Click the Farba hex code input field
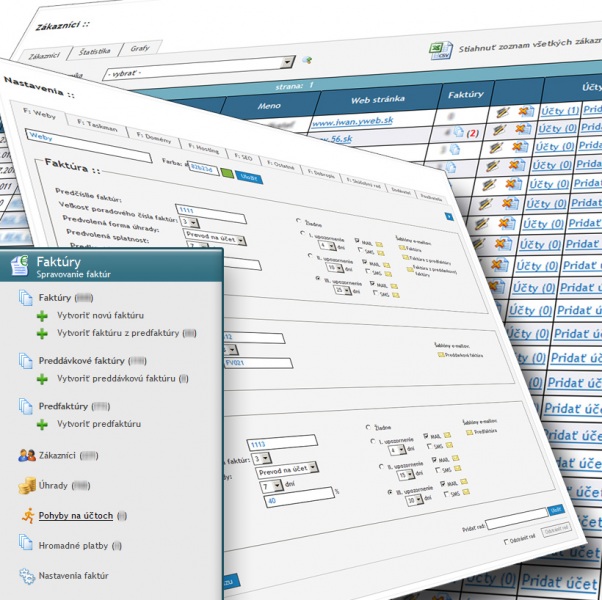This screenshot has height=600, width=602. (x=203, y=168)
